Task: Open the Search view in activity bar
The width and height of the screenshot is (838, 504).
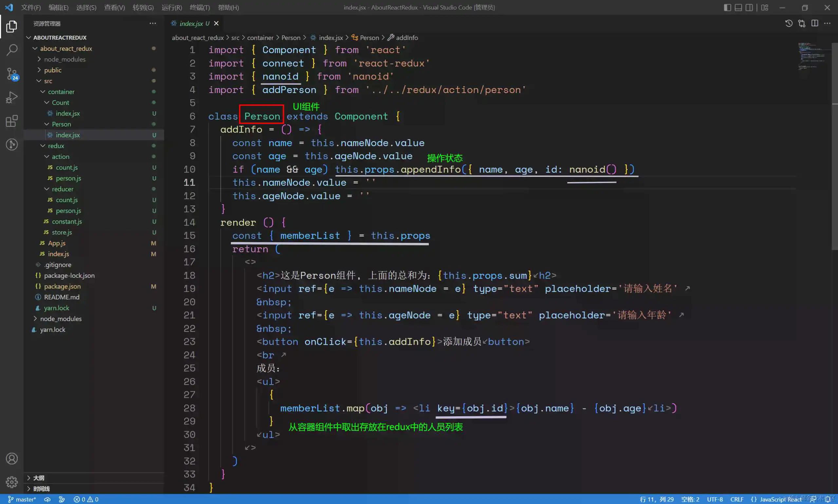Action: point(11,50)
